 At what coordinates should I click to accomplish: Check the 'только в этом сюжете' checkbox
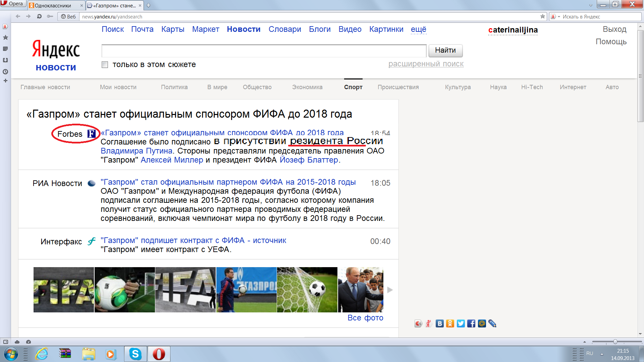pos(105,65)
